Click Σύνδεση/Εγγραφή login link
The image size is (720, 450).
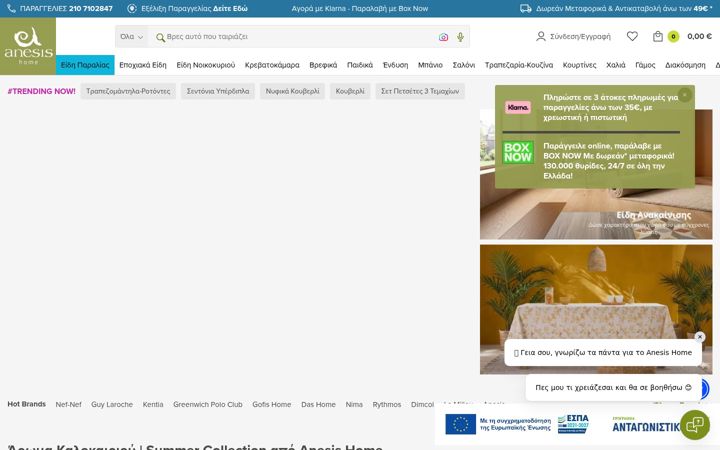click(x=580, y=36)
